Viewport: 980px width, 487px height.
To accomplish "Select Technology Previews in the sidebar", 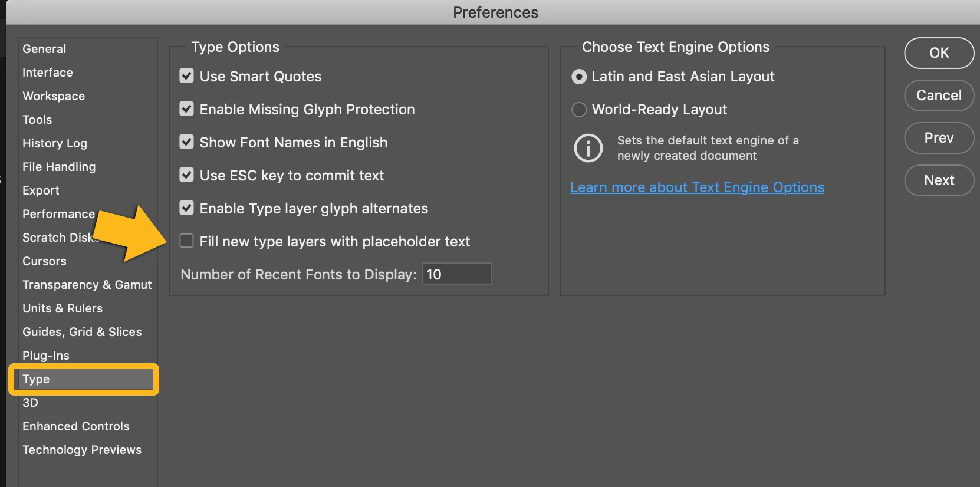I will [x=82, y=450].
